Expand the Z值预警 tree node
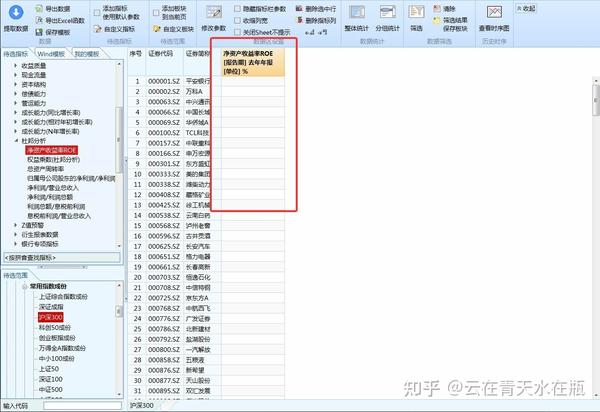The height and width of the screenshot is (412, 600). pyautogui.click(x=16, y=225)
